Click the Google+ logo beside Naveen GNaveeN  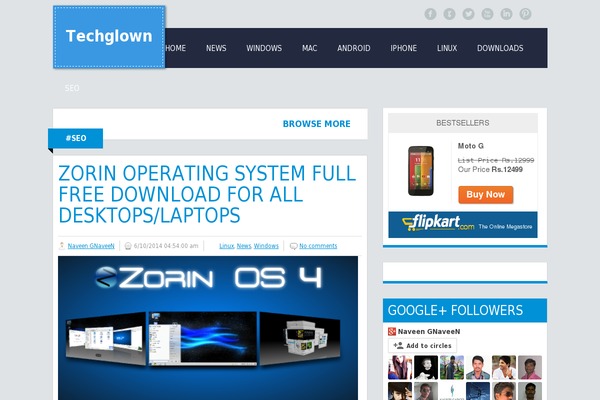(x=392, y=331)
